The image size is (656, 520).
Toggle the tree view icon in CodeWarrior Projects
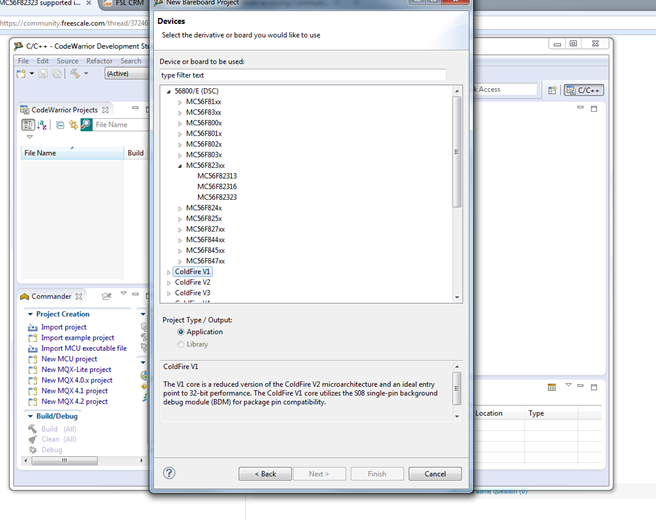[28, 125]
